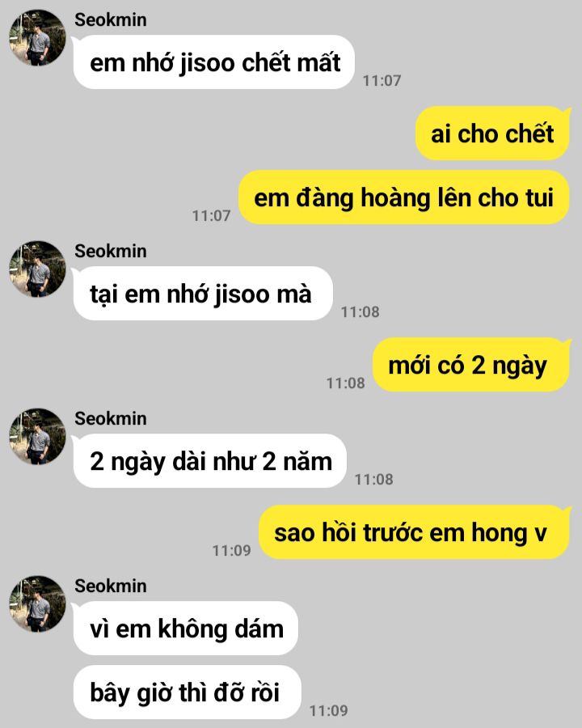Viewport: 582px width, 728px height.
Task: Open Seokmin's avatar beside 'em nhớ jisoo chết mất'
Action: tap(38, 37)
